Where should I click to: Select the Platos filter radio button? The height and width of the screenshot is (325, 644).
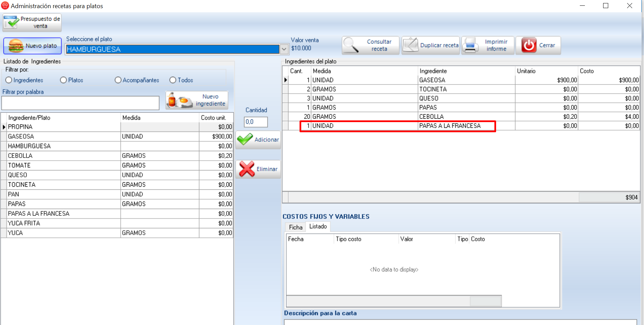point(63,80)
